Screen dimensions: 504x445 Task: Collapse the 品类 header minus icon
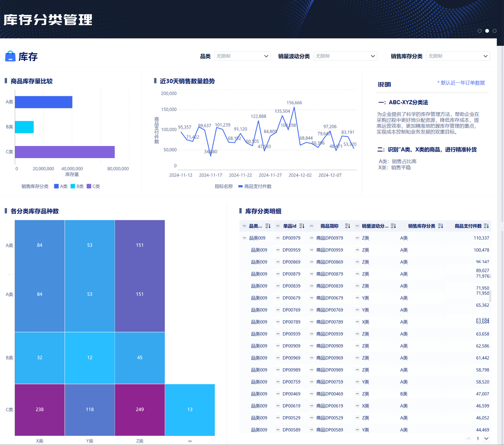(244, 226)
